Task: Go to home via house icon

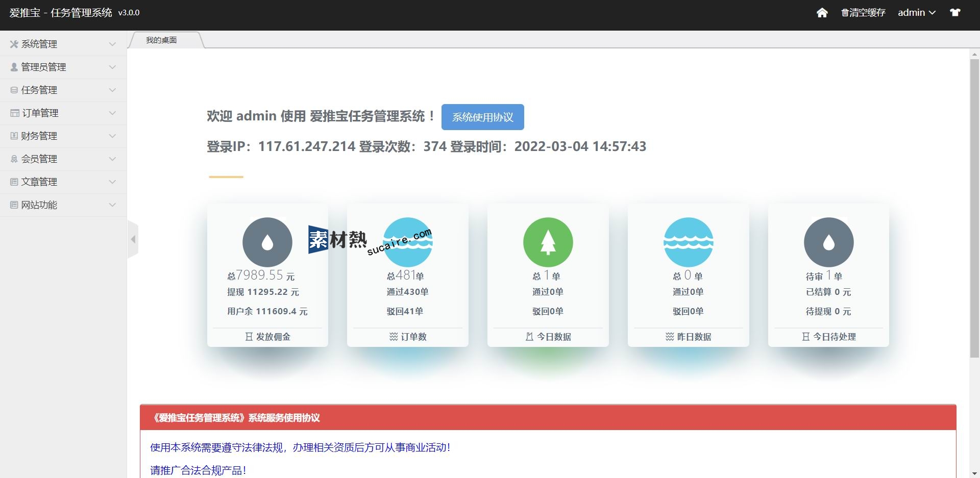Action: pyautogui.click(x=822, y=13)
